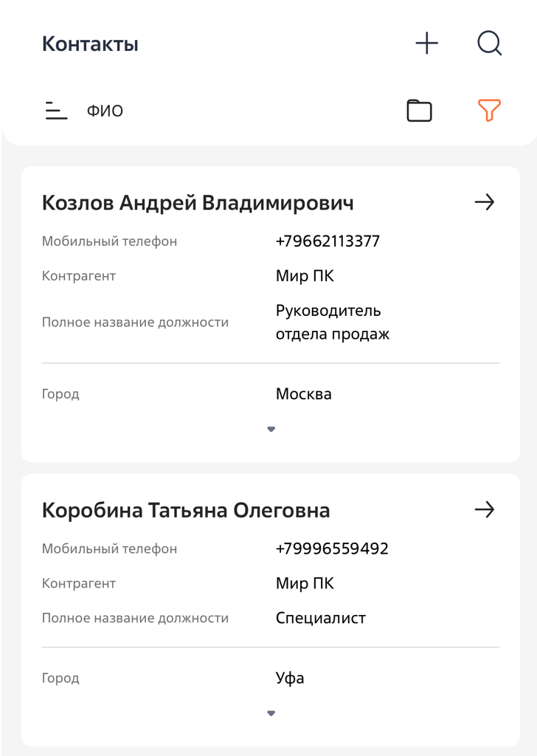The image size is (537, 756).
Task: Tap the name Коробина Татьяна Олеговна
Action: 186,510
